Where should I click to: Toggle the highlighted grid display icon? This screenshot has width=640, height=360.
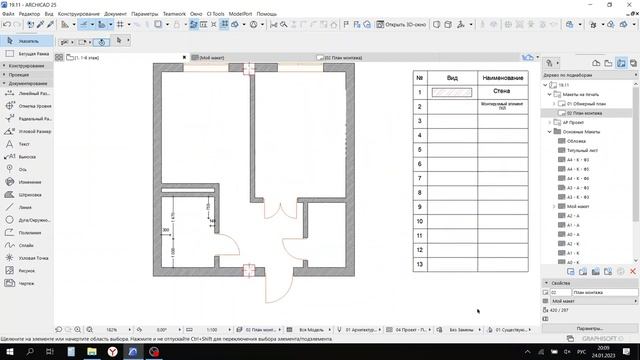224,24
